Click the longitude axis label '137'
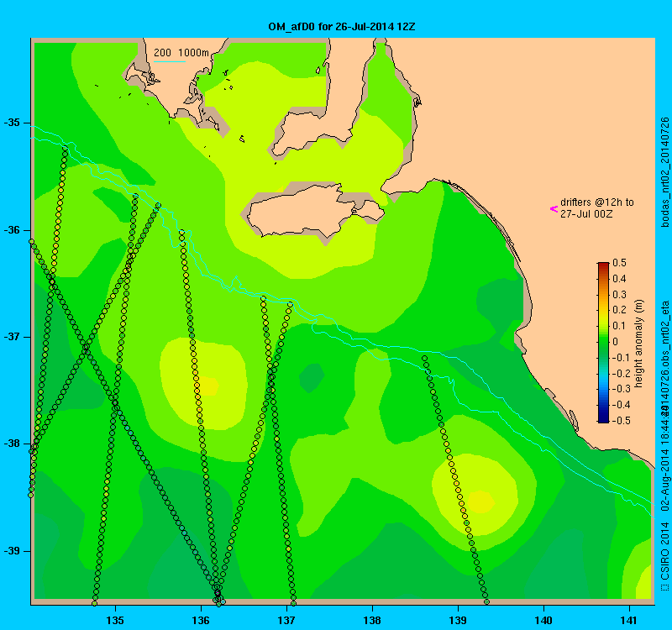This screenshot has height=630, width=672. pos(286,621)
